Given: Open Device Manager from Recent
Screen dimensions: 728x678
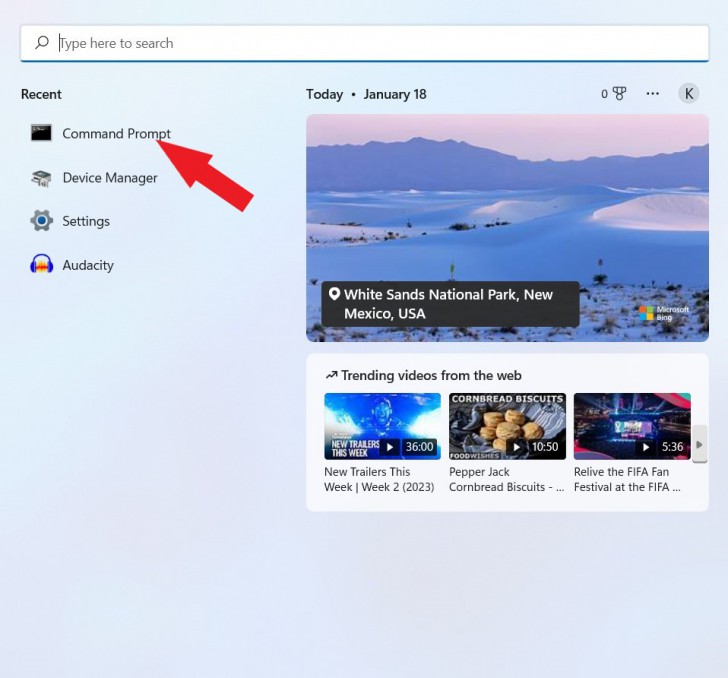Looking at the screenshot, I should tap(110, 178).
